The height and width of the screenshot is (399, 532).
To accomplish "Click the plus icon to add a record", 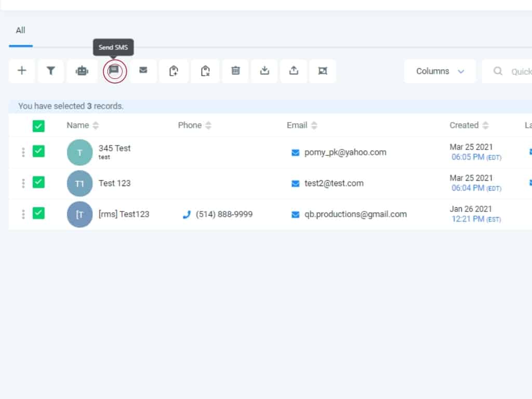I will tap(22, 71).
